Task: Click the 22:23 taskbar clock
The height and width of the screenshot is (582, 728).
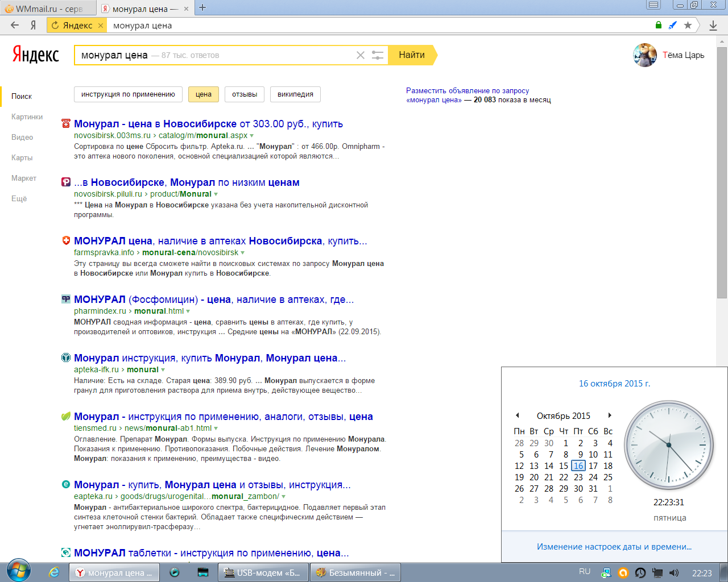Action: [702, 573]
